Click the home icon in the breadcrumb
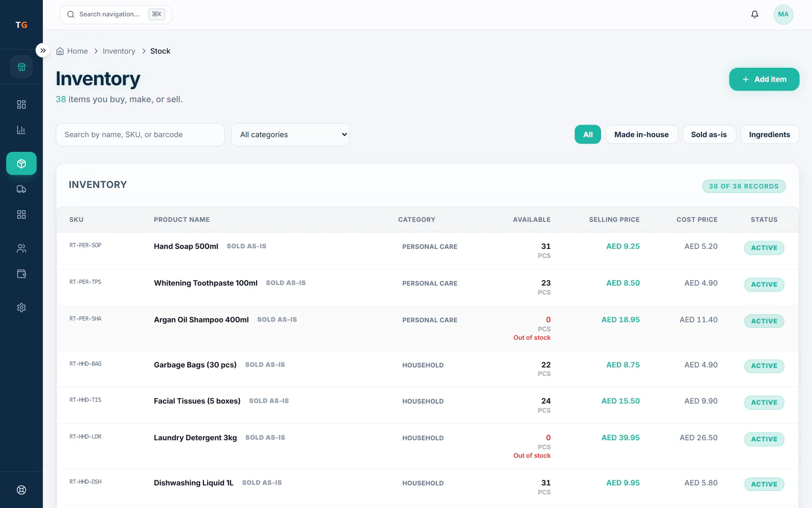Viewport: 812px width, 508px height. point(60,51)
